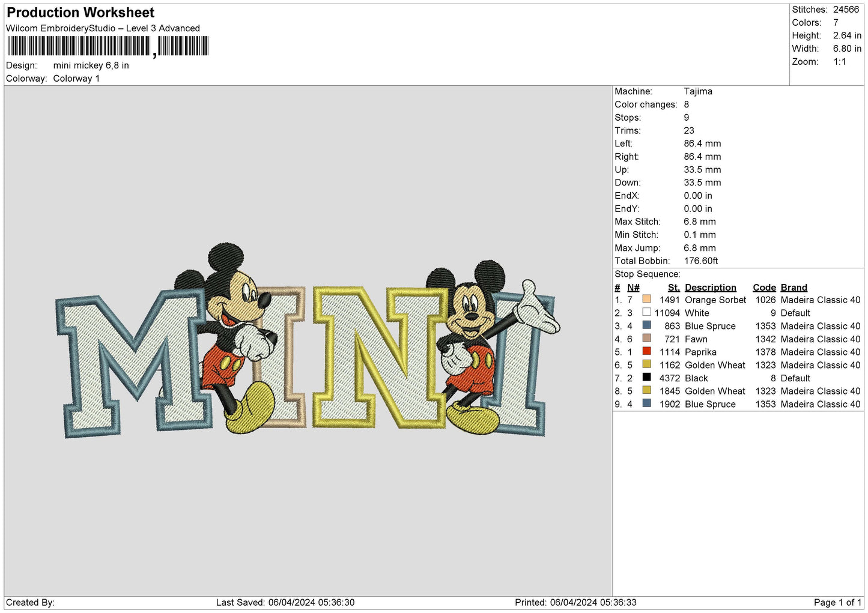Click the White thread color swatch
This screenshot has width=868, height=613.
coord(646,312)
